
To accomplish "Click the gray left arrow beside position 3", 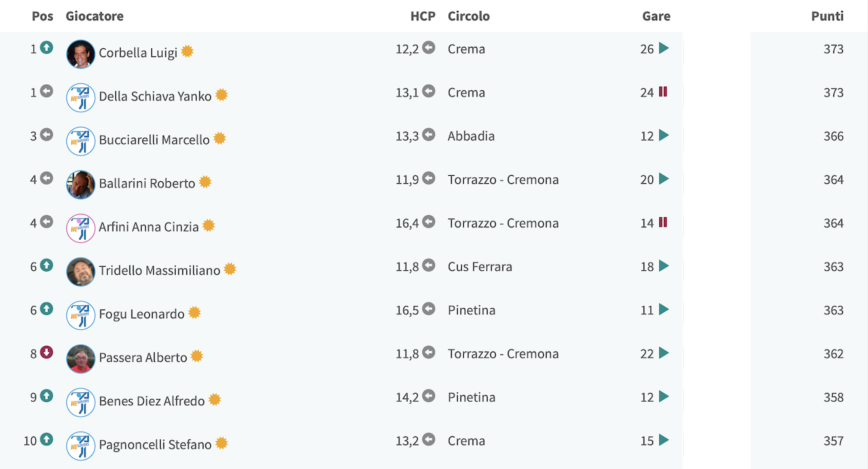I will point(46,135).
